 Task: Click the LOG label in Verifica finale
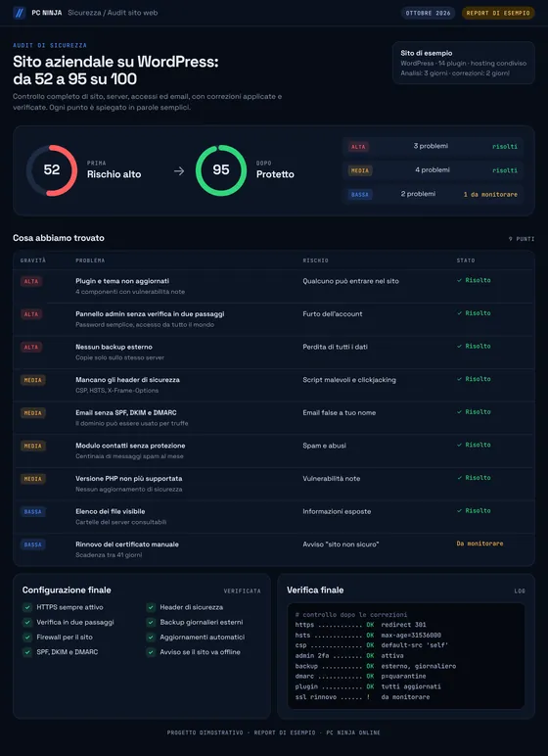tap(520, 591)
